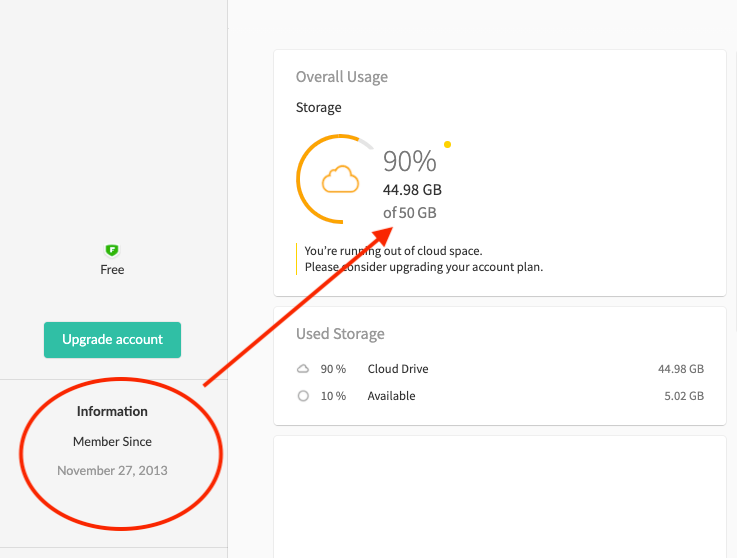This screenshot has width=737, height=558.
Task: Click the circular storage progress ring
Action: 334,179
